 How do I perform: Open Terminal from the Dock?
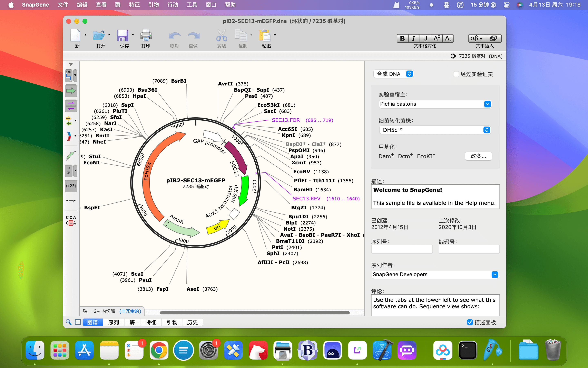pyautogui.click(x=468, y=350)
